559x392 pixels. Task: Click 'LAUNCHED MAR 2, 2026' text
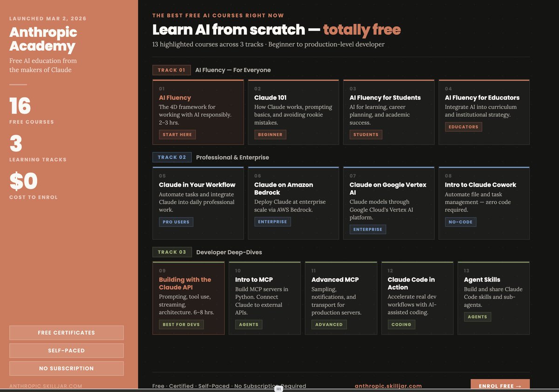tap(48, 19)
